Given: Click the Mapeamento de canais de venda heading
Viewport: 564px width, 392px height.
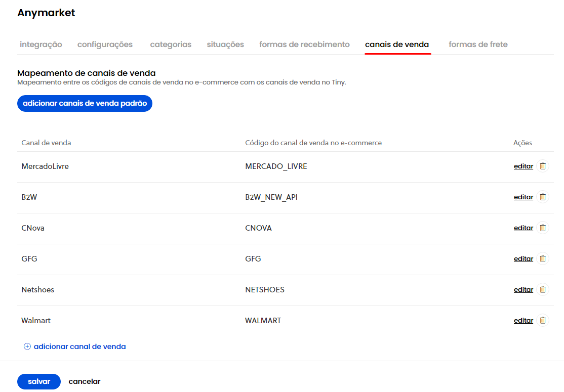Looking at the screenshot, I should tap(87, 73).
